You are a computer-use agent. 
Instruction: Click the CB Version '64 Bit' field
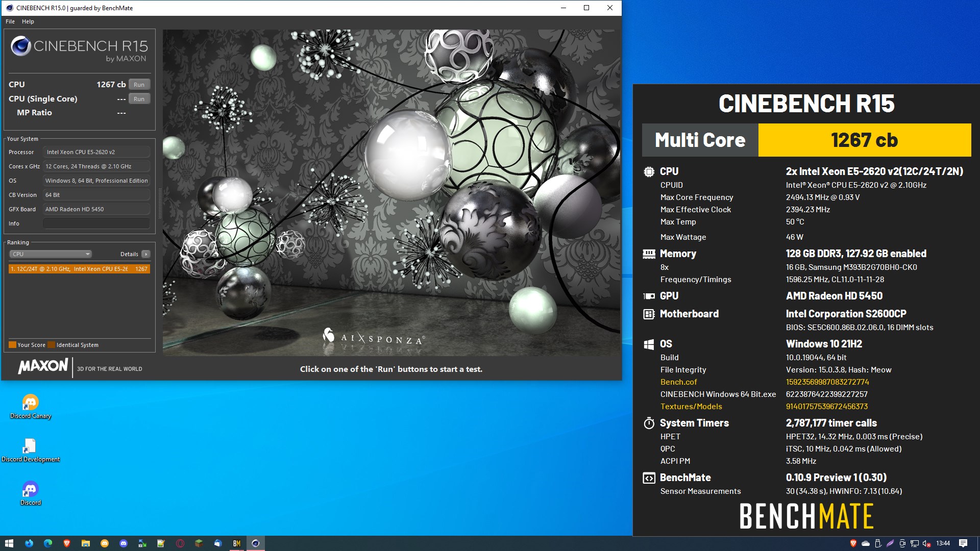[x=96, y=195]
